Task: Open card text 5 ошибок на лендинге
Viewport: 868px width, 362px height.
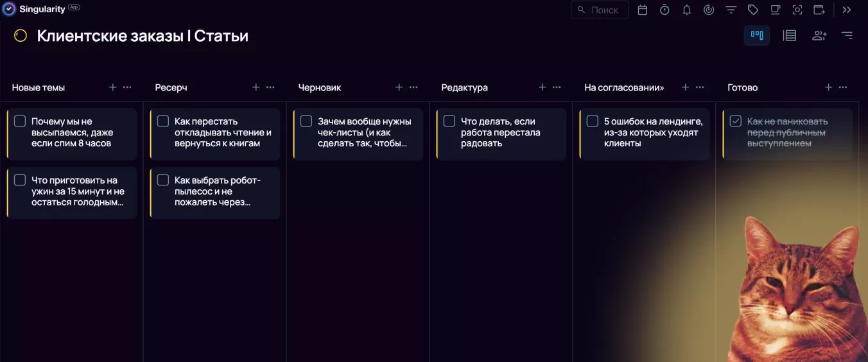Action: tap(654, 132)
